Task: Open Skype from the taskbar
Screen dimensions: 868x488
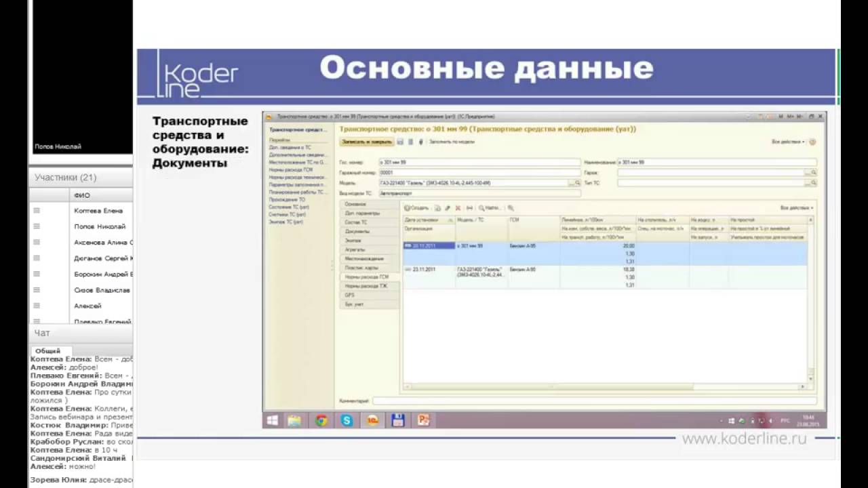Action: tap(347, 420)
